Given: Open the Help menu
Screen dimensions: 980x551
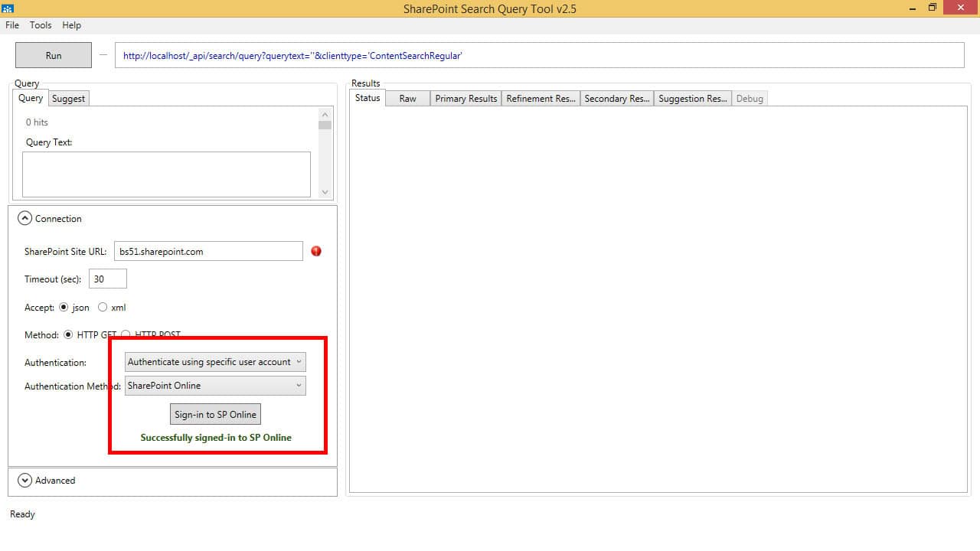Looking at the screenshot, I should coord(71,25).
